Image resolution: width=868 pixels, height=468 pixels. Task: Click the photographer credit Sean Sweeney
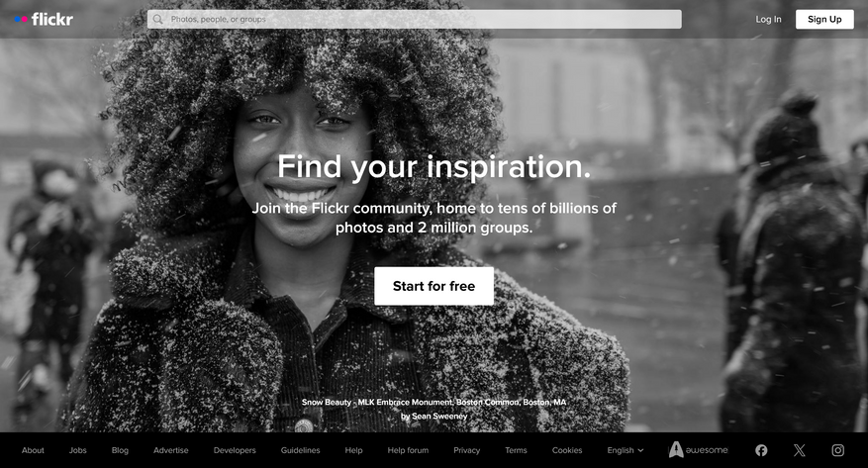coord(439,416)
